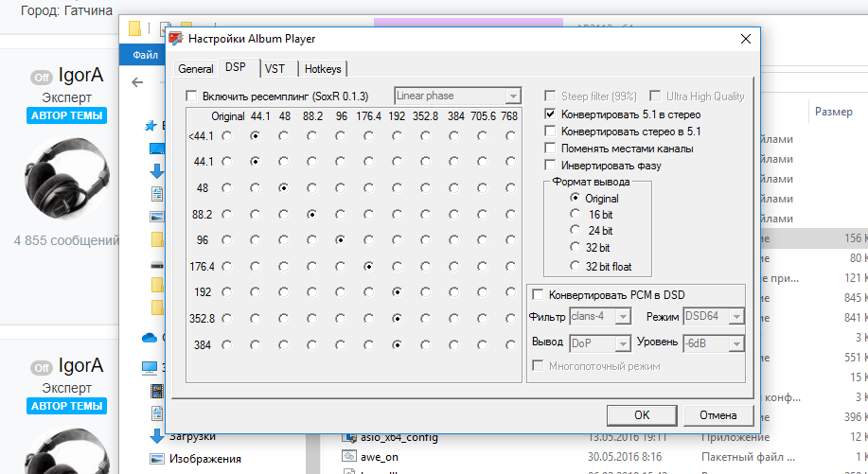Check Поменять местами каналы
This screenshot has width=868, height=474.
[x=550, y=149]
